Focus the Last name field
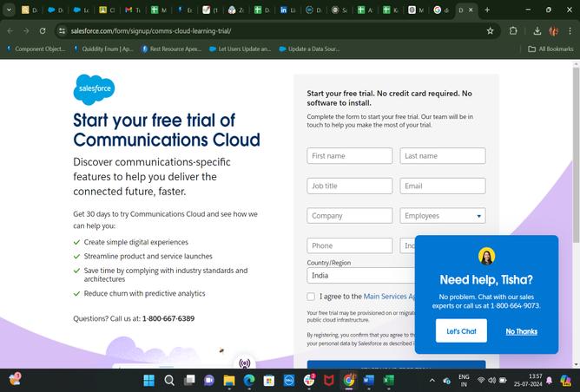Screen dimensions: 580x392 coord(443,156)
